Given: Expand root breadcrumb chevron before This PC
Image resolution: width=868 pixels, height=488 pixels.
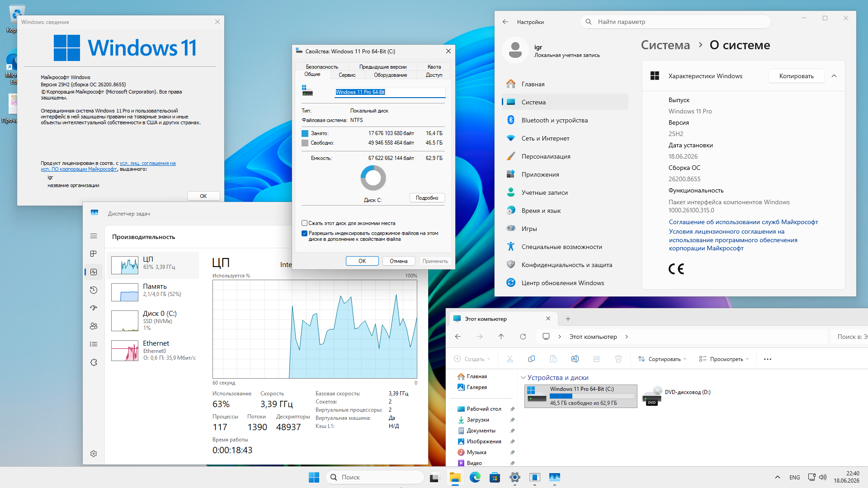Looking at the screenshot, I should point(560,337).
